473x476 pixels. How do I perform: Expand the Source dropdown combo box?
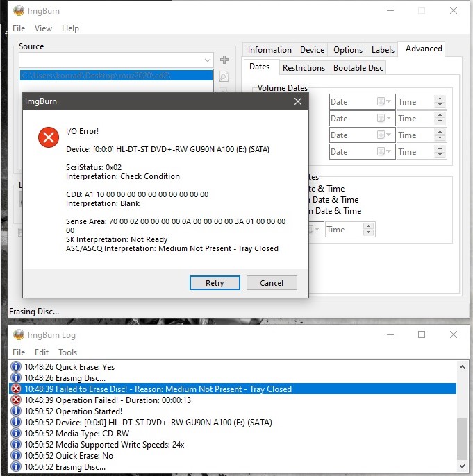click(208, 60)
